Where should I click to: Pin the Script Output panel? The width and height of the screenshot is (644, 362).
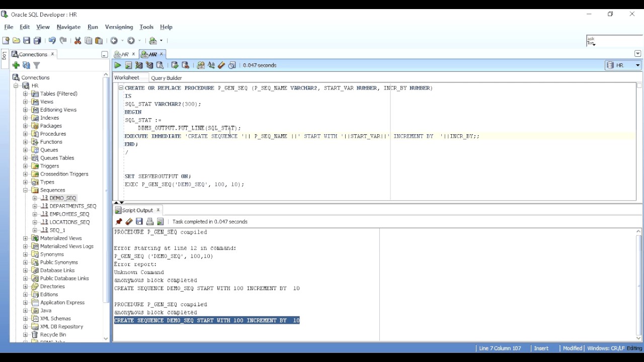(x=119, y=222)
